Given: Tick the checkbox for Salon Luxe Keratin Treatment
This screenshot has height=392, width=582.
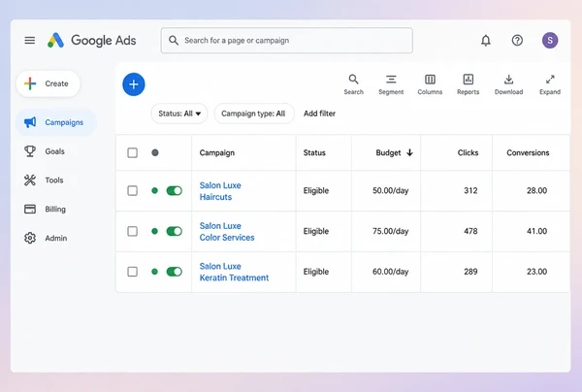Looking at the screenshot, I should click(x=133, y=272).
